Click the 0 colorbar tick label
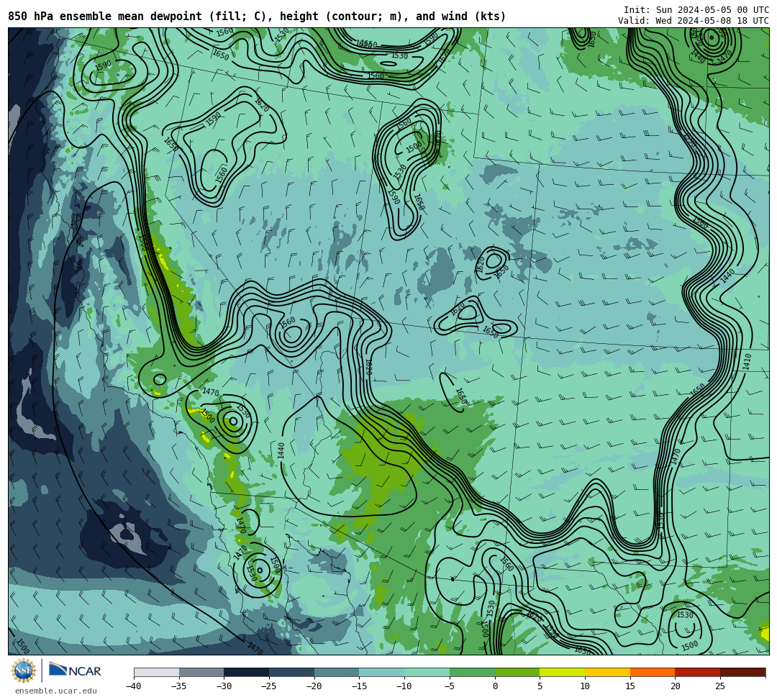This screenshot has height=700, width=777. (x=495, y=686)
